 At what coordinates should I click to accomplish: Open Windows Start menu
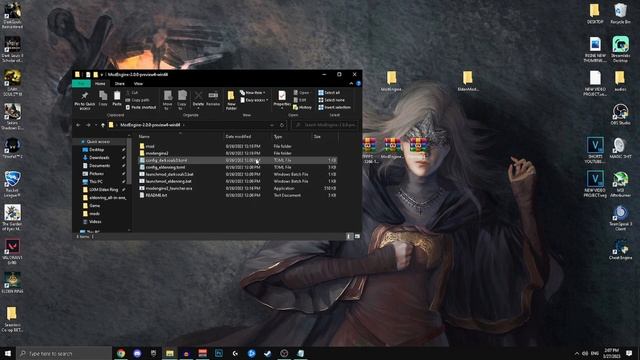[x=8, y=353]
